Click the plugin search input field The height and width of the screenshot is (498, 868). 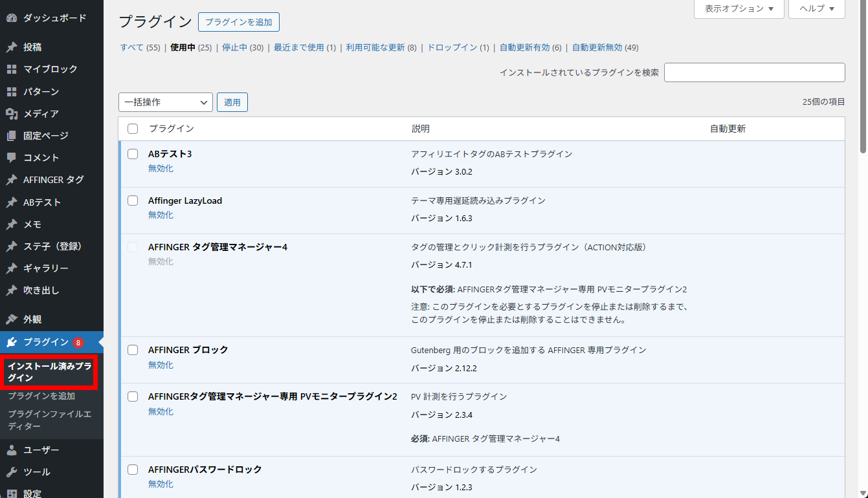[x=755, y=72]
